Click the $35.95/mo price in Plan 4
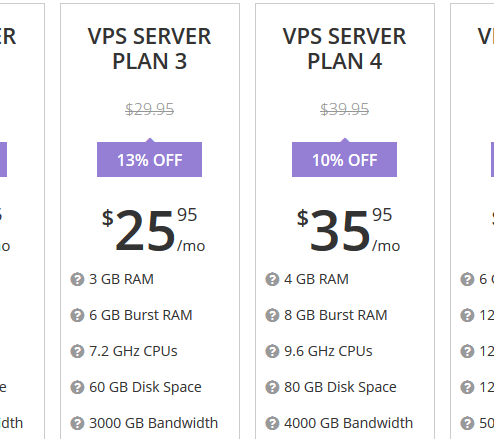The height and width of the screenshot is (439, 494). click(x=348, y=230)
